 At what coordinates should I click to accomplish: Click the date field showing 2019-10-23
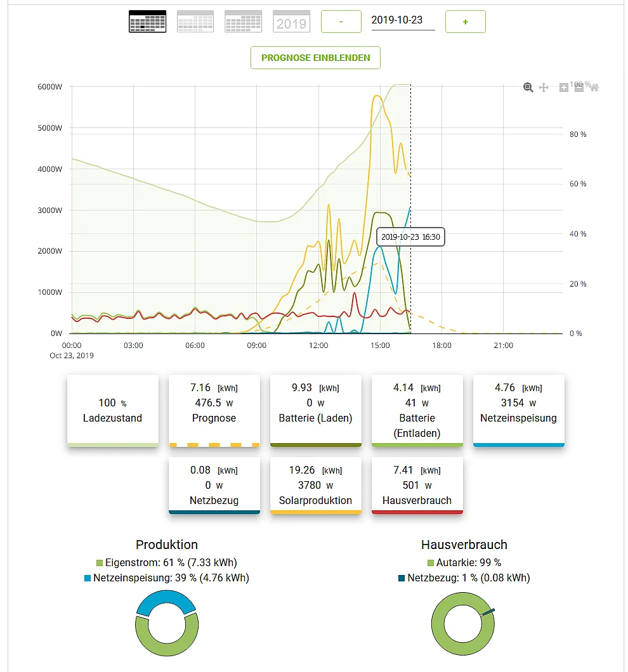[x=403, y=20]
